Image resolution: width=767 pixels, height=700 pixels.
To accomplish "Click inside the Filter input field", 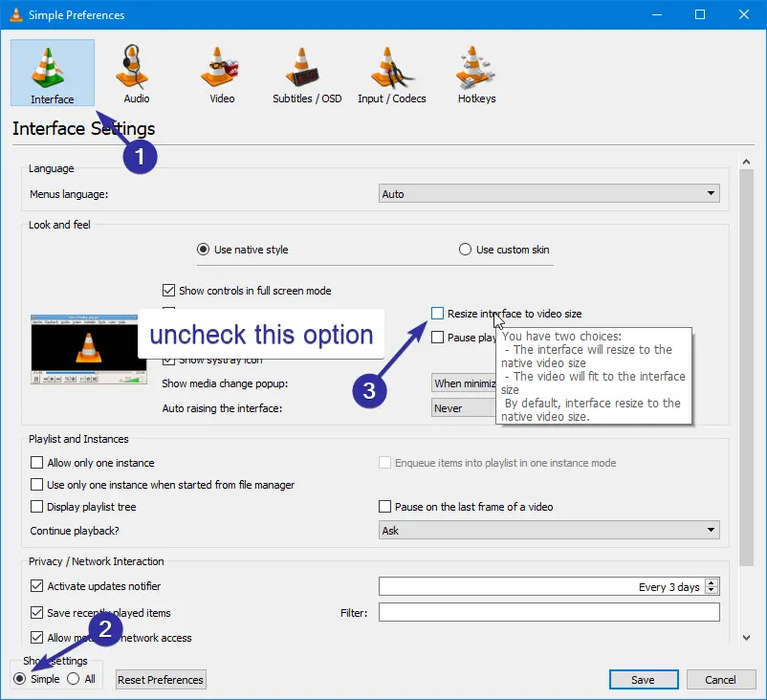I will (548, 612).
